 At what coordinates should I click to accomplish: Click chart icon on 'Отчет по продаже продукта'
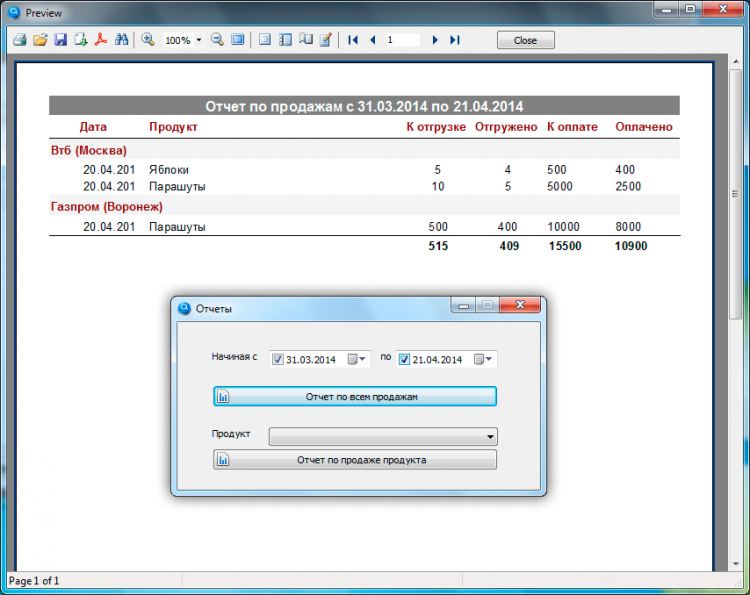pos(223,460)
